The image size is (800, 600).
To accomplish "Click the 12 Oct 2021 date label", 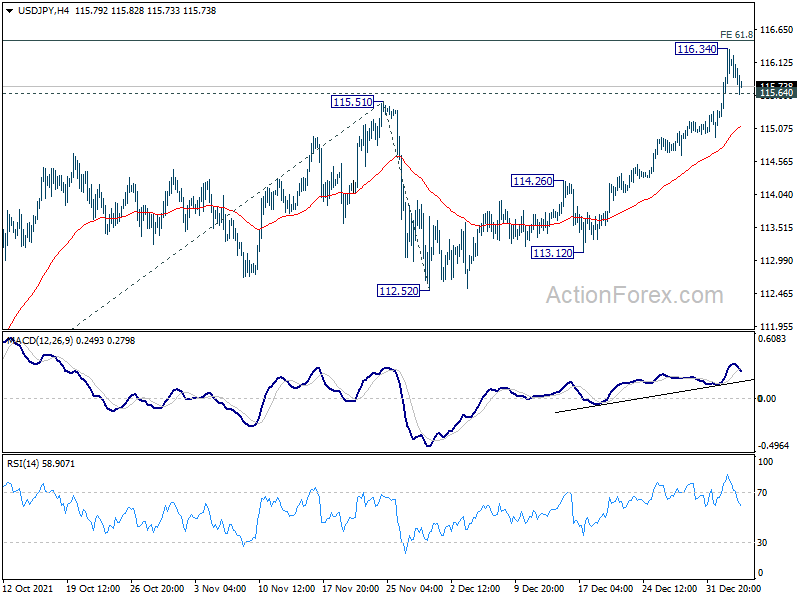I will (x=28, y=588).
